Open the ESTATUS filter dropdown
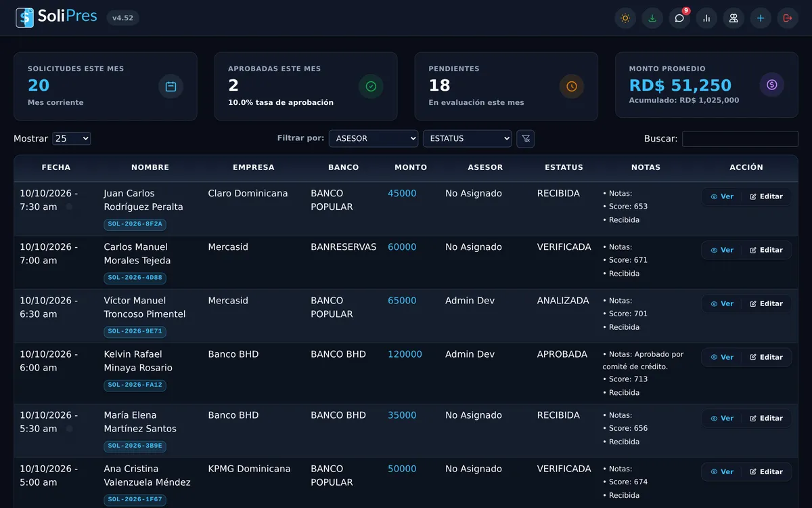Viewport: 812px width, 508px height. click(468, 138)
